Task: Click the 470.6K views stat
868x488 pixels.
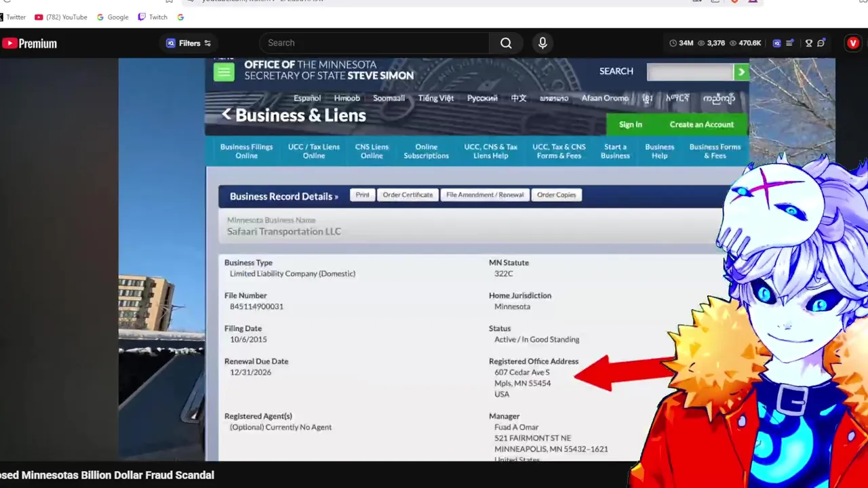Action: pos(745,43)
